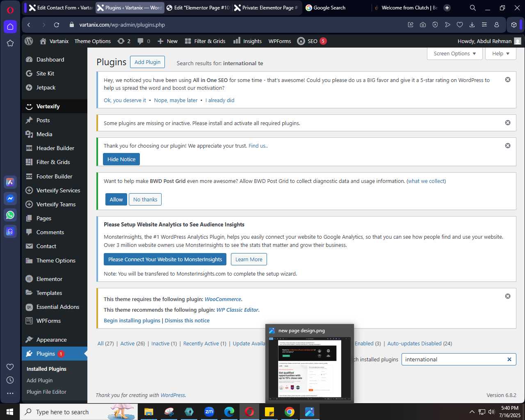Open Microsoft Edge from the taskbar

pos(229,412)
